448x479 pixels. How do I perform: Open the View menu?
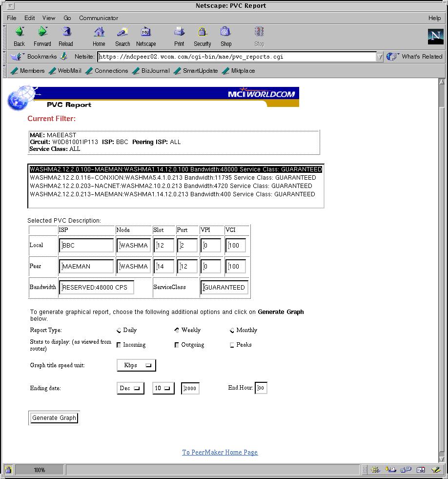[49, 18]
